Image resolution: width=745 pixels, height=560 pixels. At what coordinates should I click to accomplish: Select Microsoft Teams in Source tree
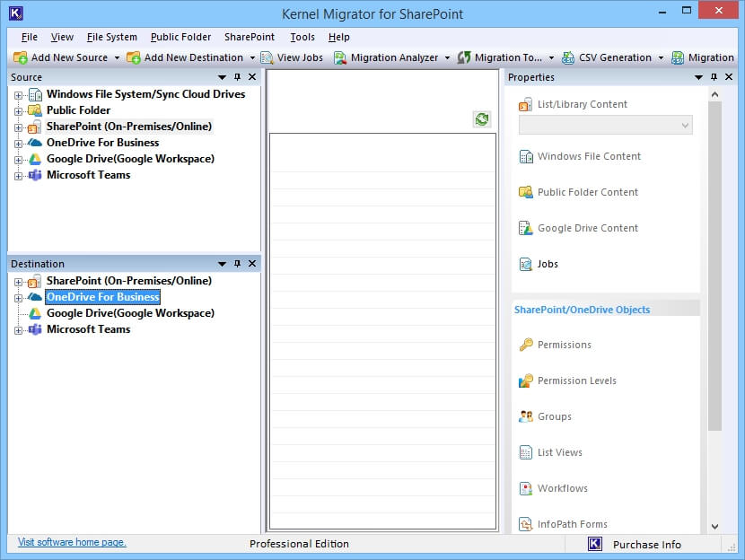click(x=88, y=175)
